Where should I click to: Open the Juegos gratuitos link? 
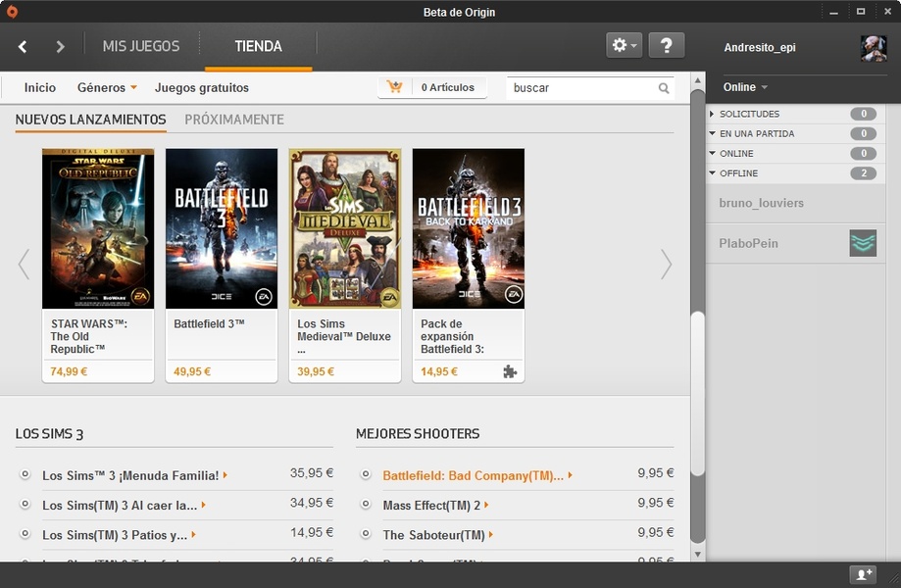[202, 87]
